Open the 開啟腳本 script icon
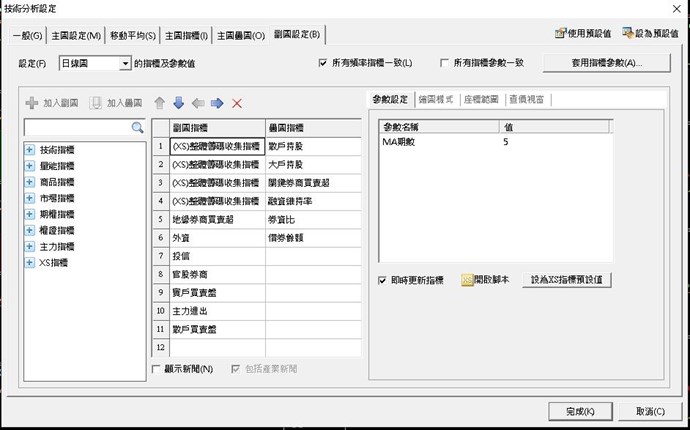This screenshot has height=430, width=690. tap(467, 280)
